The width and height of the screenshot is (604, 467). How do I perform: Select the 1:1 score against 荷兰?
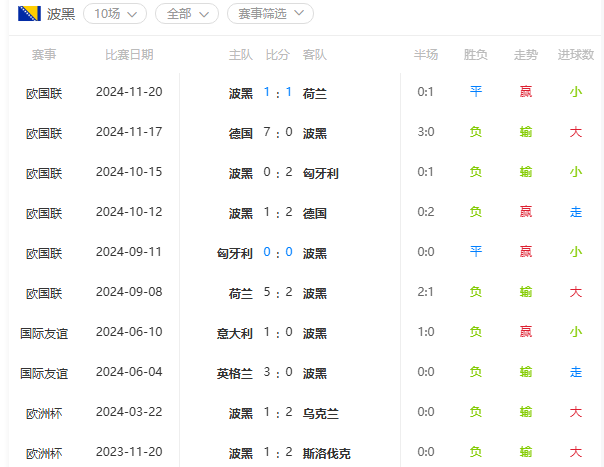tap(278, 92)
